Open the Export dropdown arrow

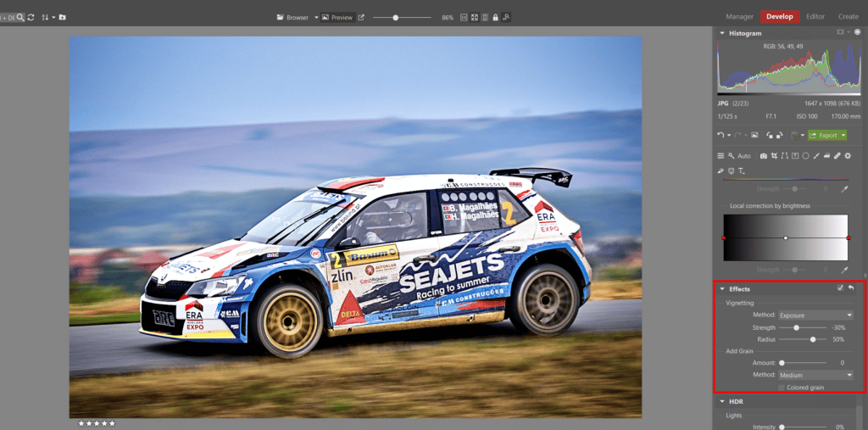click(x=843, y=135)
